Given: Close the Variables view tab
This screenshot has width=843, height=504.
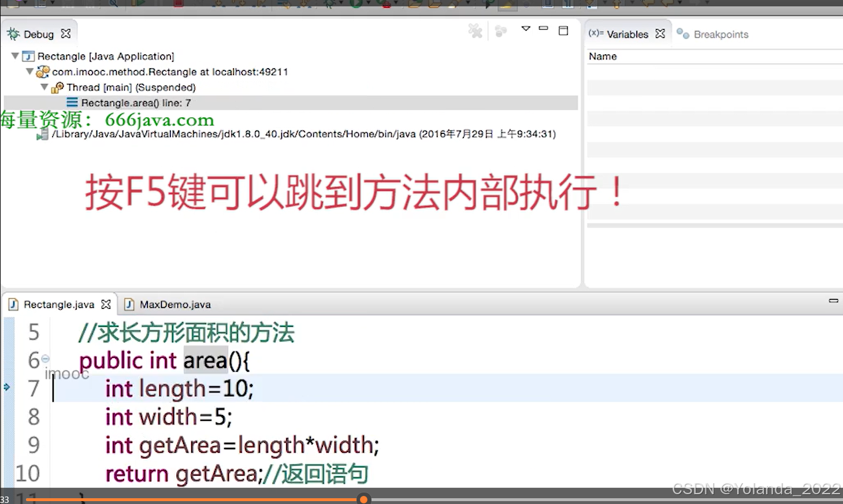Looking at the screenshot, I should click(x=660, y=33).
